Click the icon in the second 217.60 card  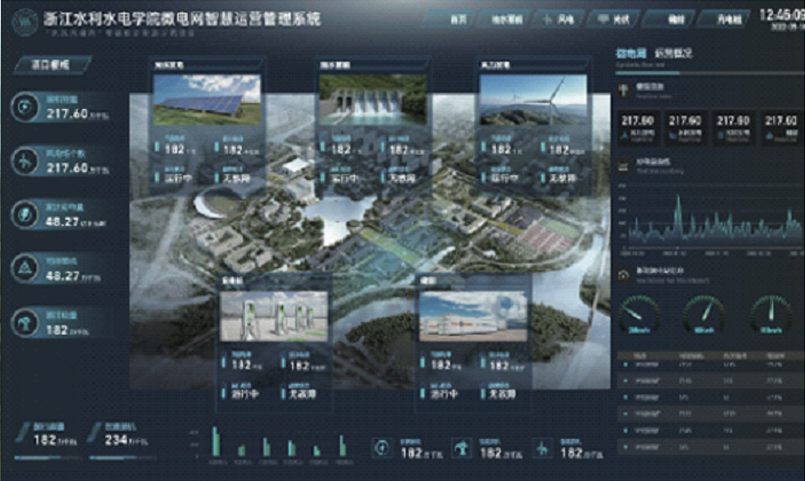point(673,136)
